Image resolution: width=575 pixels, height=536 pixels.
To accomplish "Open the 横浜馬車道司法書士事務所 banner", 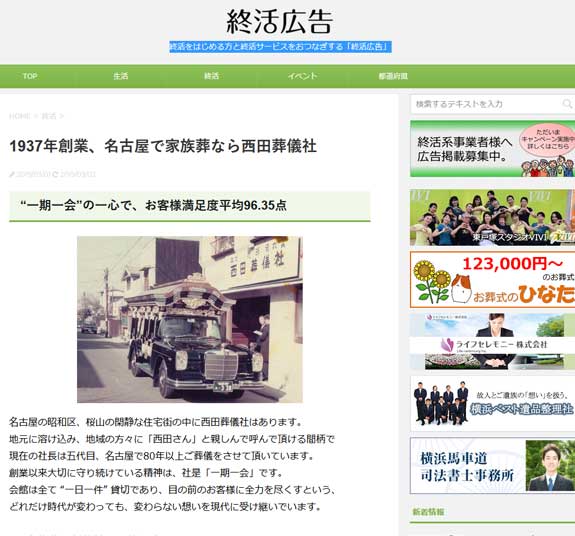I will (492, 466).
